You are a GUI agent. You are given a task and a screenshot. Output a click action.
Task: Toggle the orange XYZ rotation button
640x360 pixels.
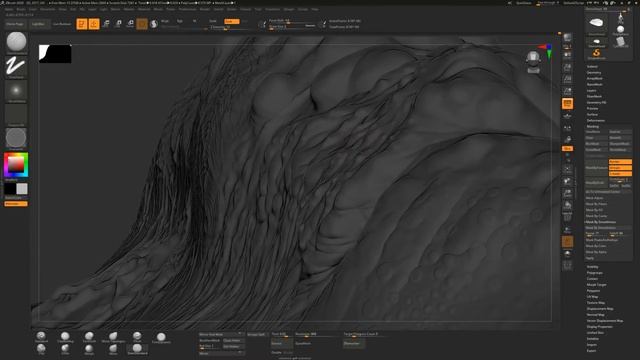click(x=567, y=149)
